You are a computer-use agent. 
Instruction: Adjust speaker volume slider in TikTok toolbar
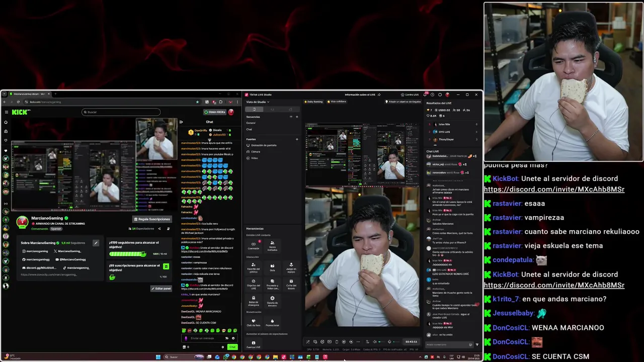click(381, 342)
